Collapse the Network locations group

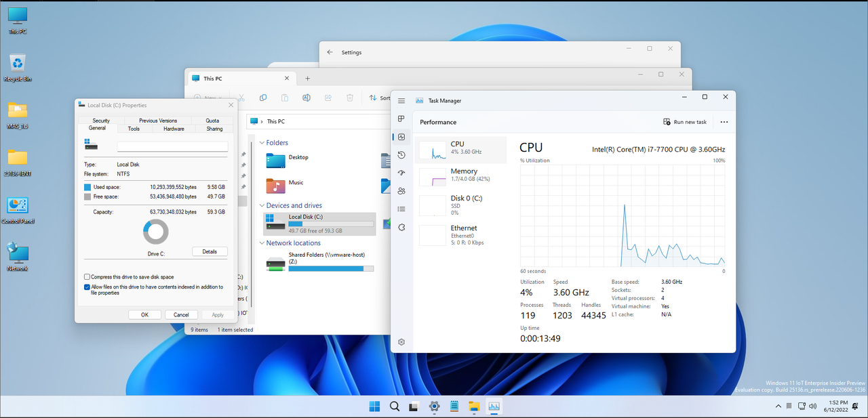262,243
